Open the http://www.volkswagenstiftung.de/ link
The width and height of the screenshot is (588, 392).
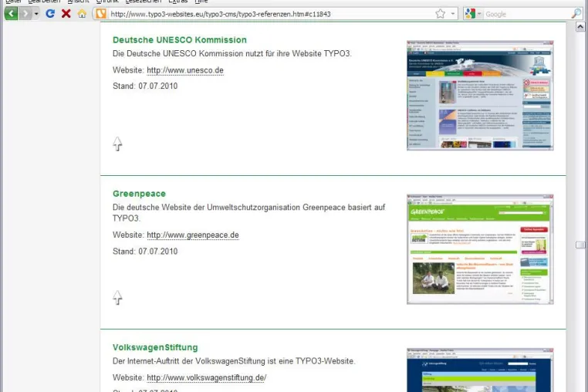pyautogui.click(x=206, y=378)
